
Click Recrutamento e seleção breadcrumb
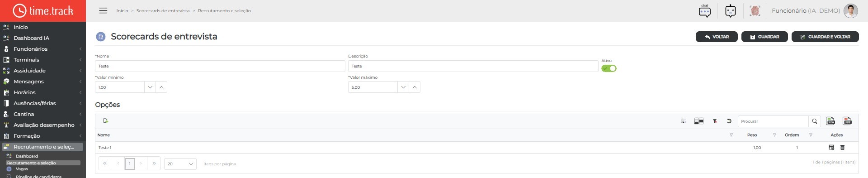click(x=224, y=10)
